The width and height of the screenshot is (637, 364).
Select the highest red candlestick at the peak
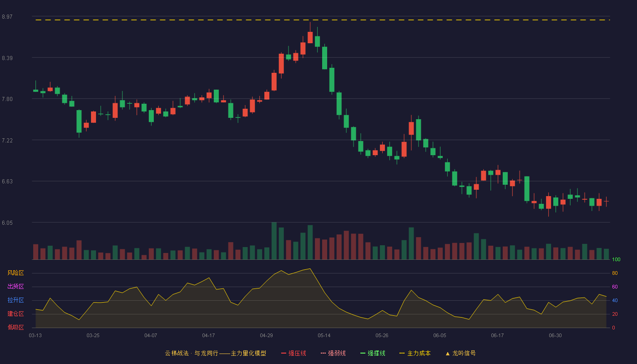[x=310, y=37]
